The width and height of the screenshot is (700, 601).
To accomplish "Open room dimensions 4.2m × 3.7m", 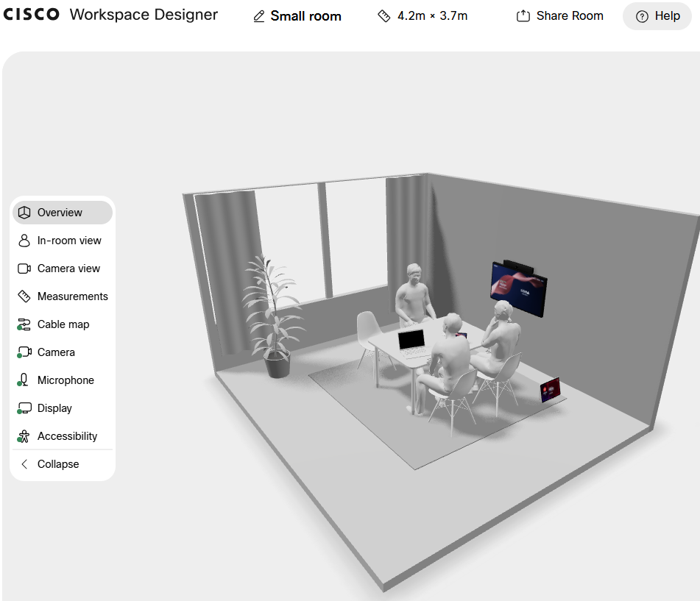I will tap(423, 16).
